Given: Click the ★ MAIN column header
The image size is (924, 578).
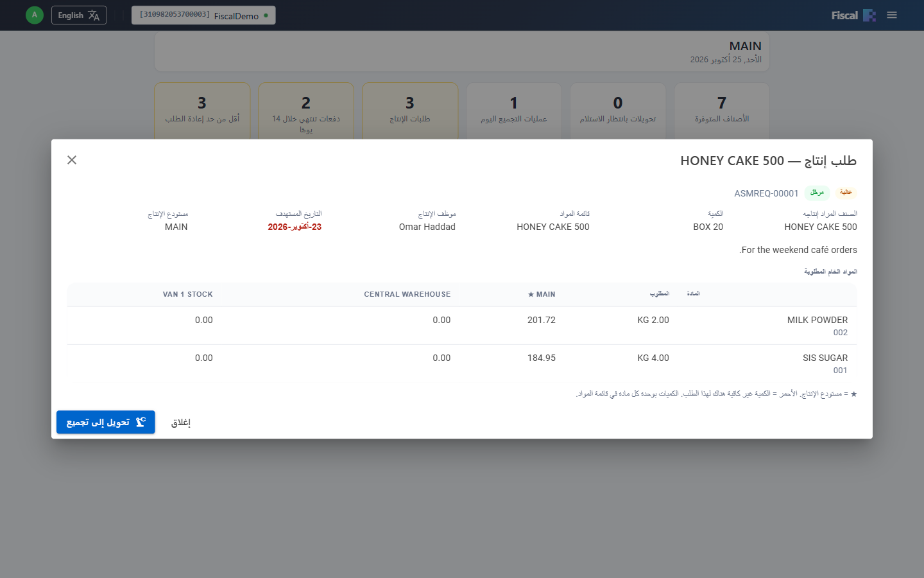Looking at the screenshot, I should pos(542,294).
